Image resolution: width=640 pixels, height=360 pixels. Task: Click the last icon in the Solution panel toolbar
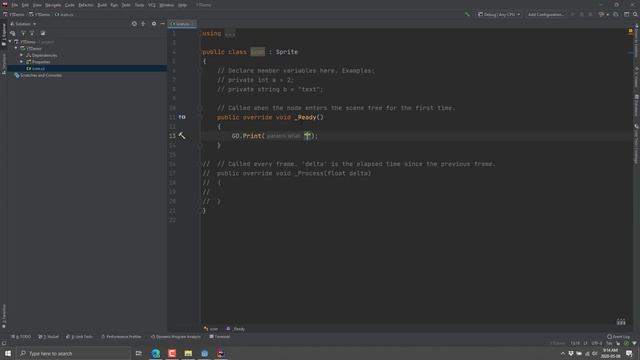pyautogui.click(x=43, y=33)
